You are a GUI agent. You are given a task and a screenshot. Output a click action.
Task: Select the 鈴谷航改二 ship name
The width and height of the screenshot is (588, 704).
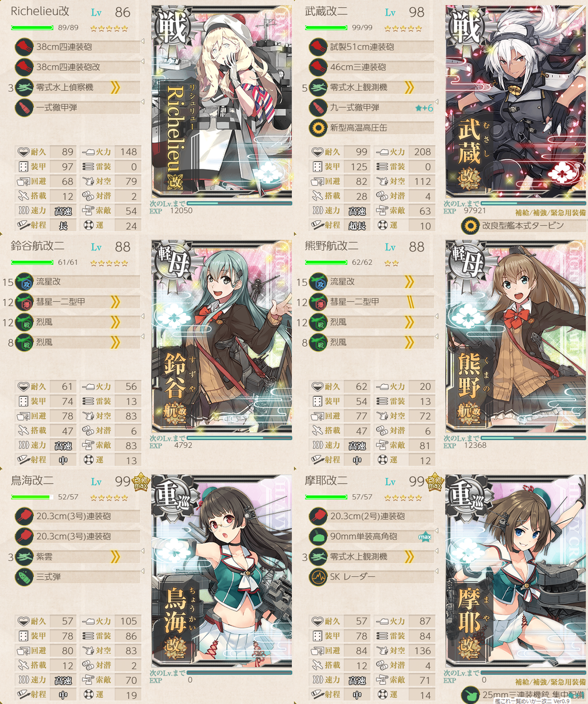37,246
